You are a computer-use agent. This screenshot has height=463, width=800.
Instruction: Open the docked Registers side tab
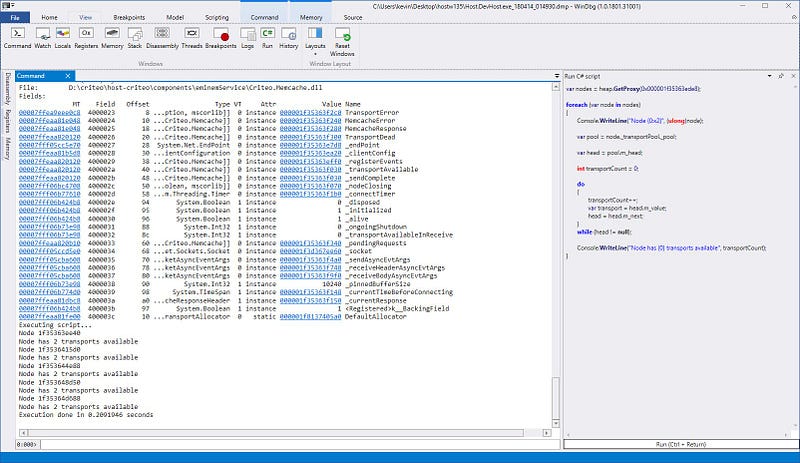tap(8, 121)
